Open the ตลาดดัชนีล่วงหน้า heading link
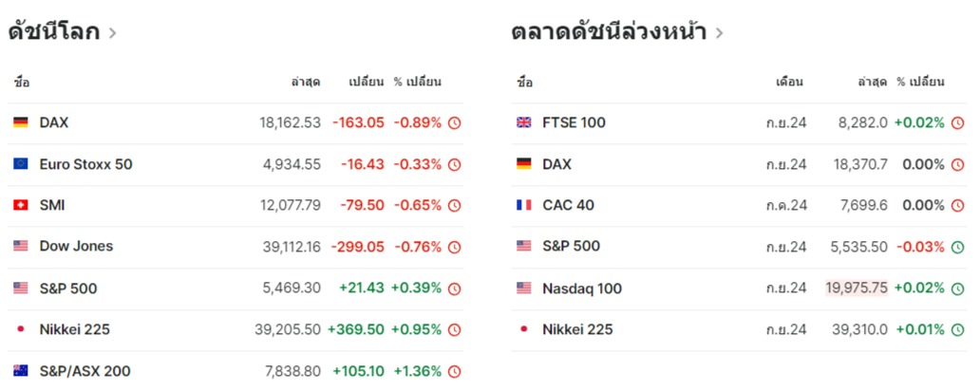 (x=608, y=32)
